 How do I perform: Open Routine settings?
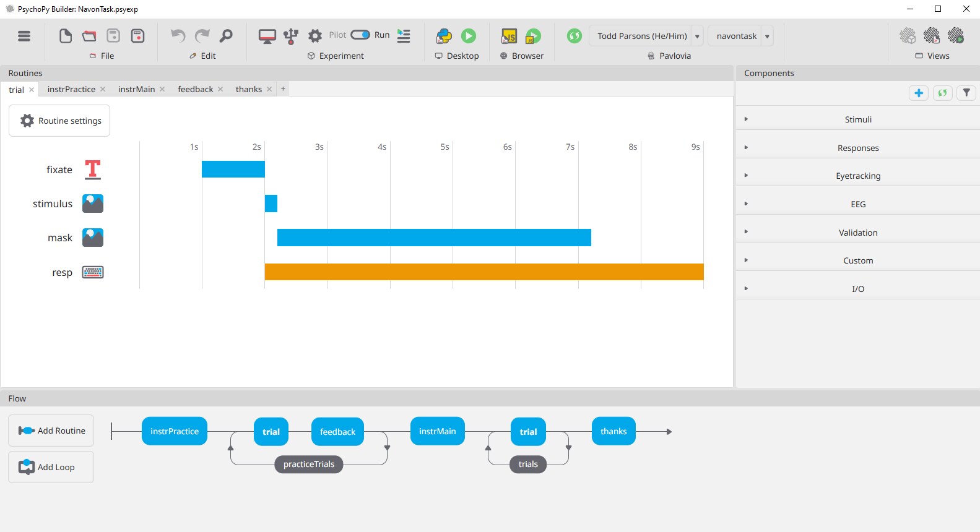pos(59,121)
